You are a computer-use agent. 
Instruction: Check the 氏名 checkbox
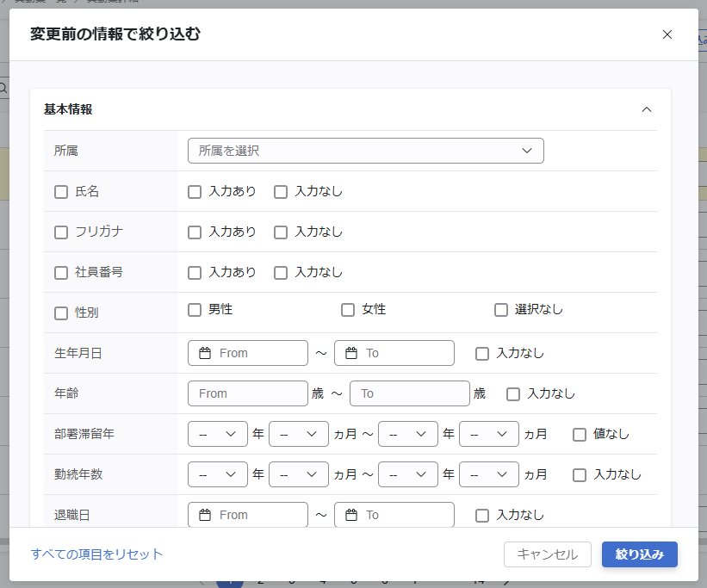(x=61, y=192)
